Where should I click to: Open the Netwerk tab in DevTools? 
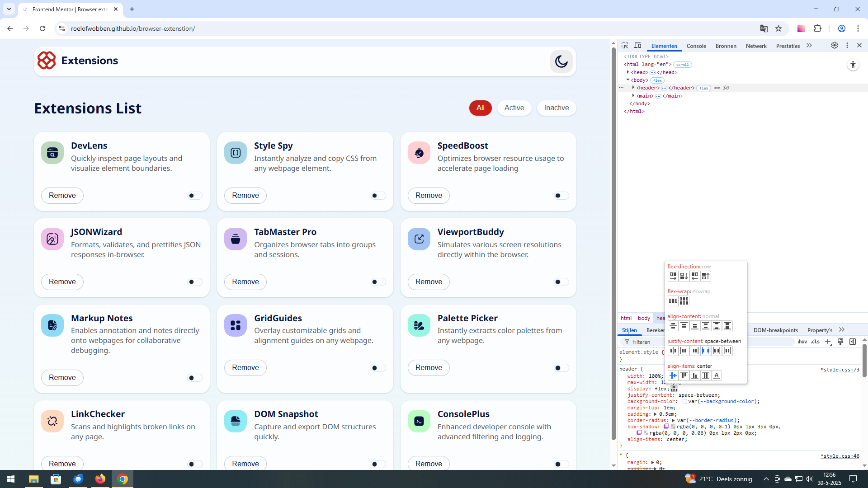click(756, 46)
